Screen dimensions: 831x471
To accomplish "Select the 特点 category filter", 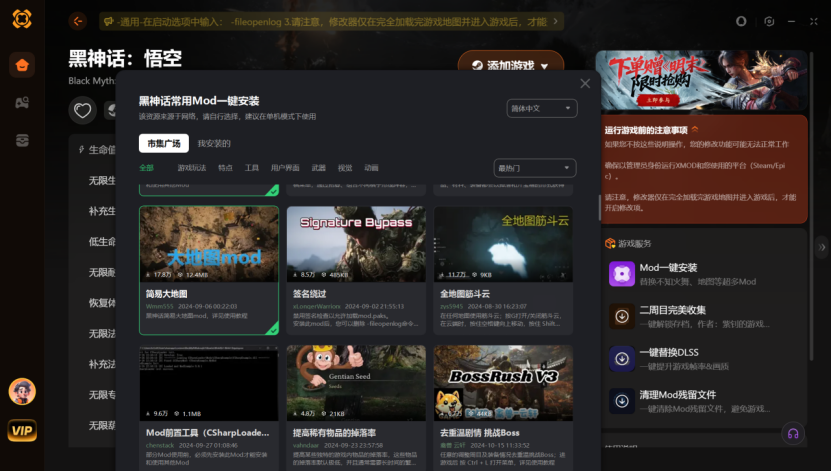I will [x=225, y=168].
